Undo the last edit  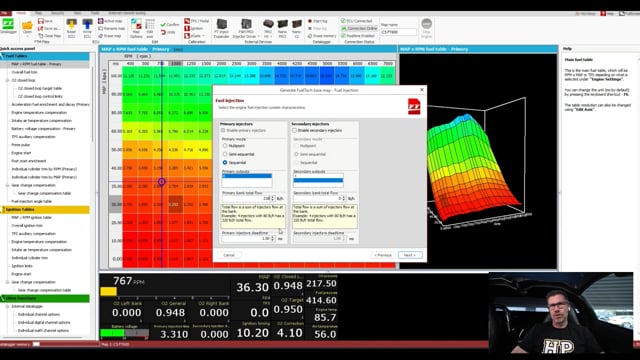(168, 32)
